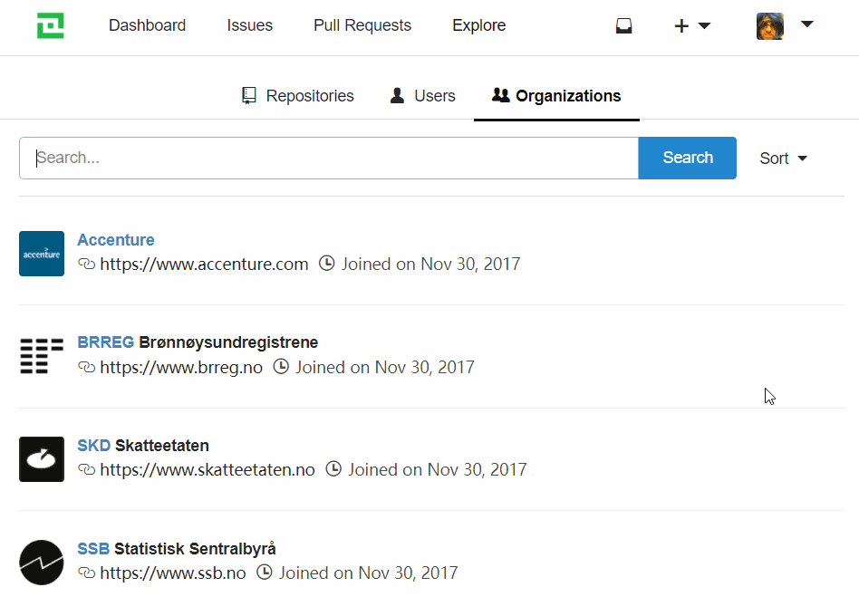Click the Skatteetaten logo avatar

pos(42,459)
